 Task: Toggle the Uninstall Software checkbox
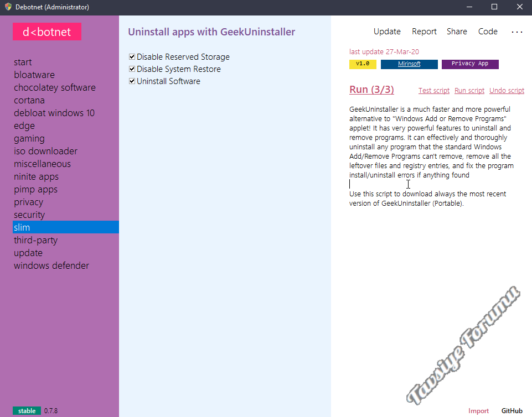point(132,81)
